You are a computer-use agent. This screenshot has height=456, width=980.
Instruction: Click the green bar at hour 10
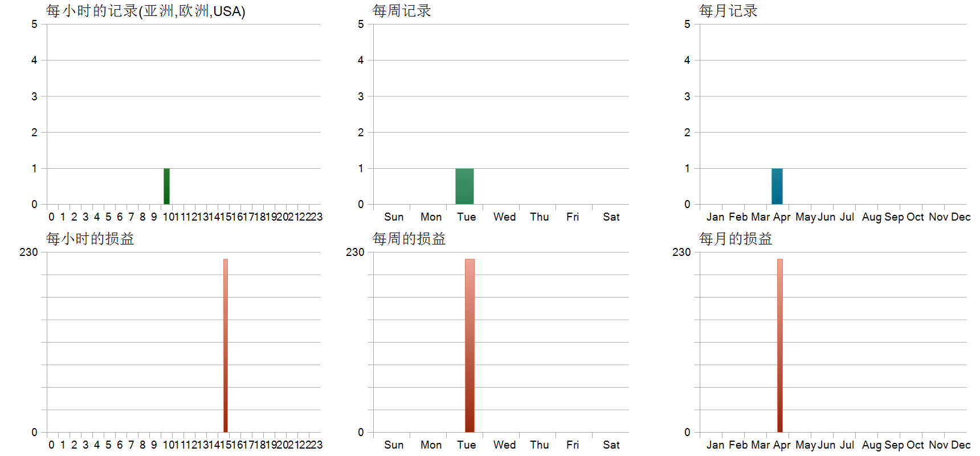[x=166, y=186]
